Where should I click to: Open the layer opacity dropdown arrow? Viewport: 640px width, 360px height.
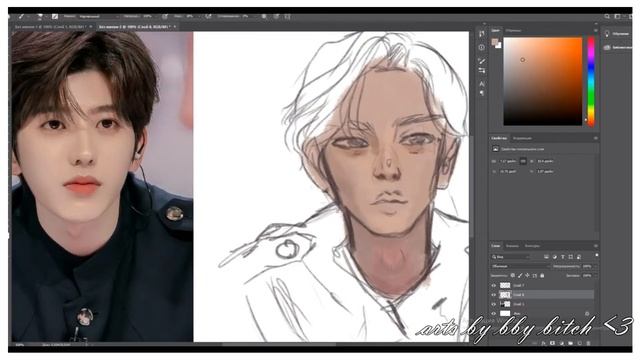point(595,266)
